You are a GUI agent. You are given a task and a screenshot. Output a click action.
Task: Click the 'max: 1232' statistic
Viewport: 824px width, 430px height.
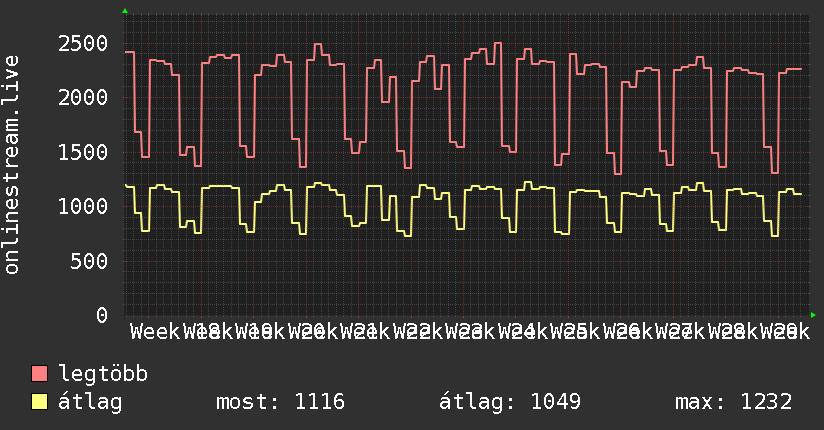coord(734,402)
